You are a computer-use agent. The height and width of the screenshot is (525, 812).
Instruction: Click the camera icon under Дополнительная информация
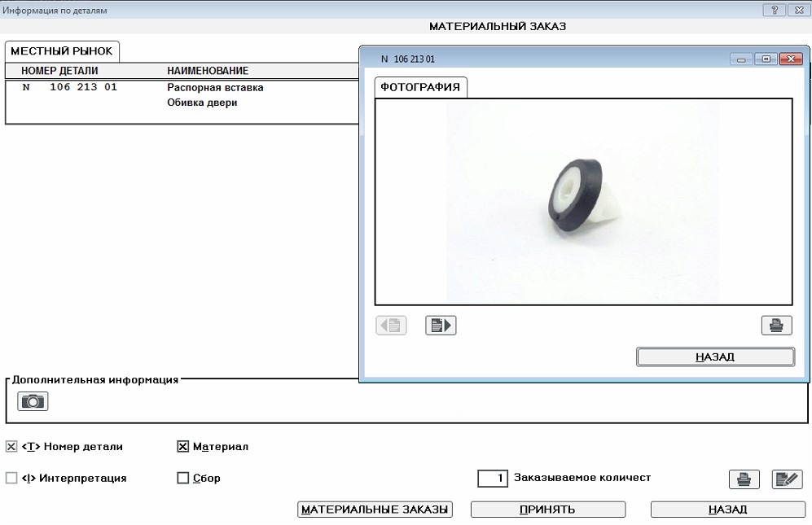point(33,400)
